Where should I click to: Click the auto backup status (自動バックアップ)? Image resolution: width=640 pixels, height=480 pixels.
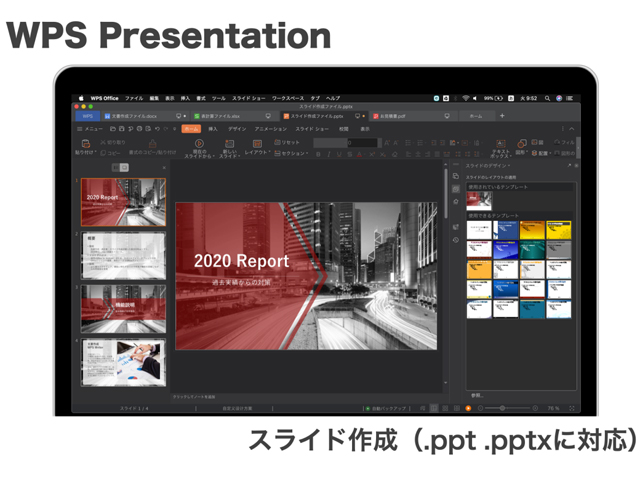click(386, 408)
